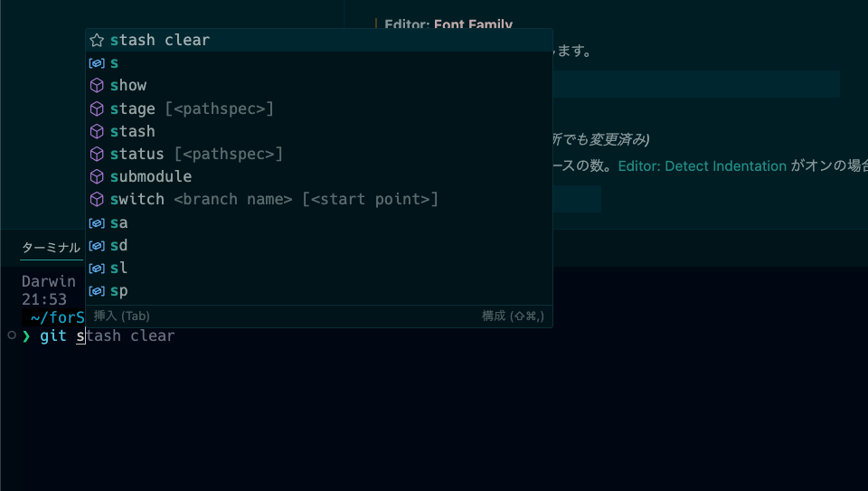
Task: Open the 構成 configure suggestion option
Action: (x=513, y=316)
